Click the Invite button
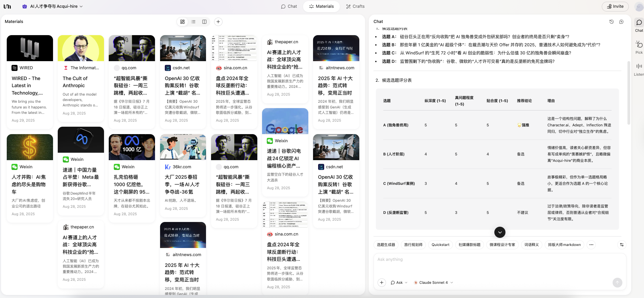Viewport: 644px width, 298px height. (x=615, y=6)
